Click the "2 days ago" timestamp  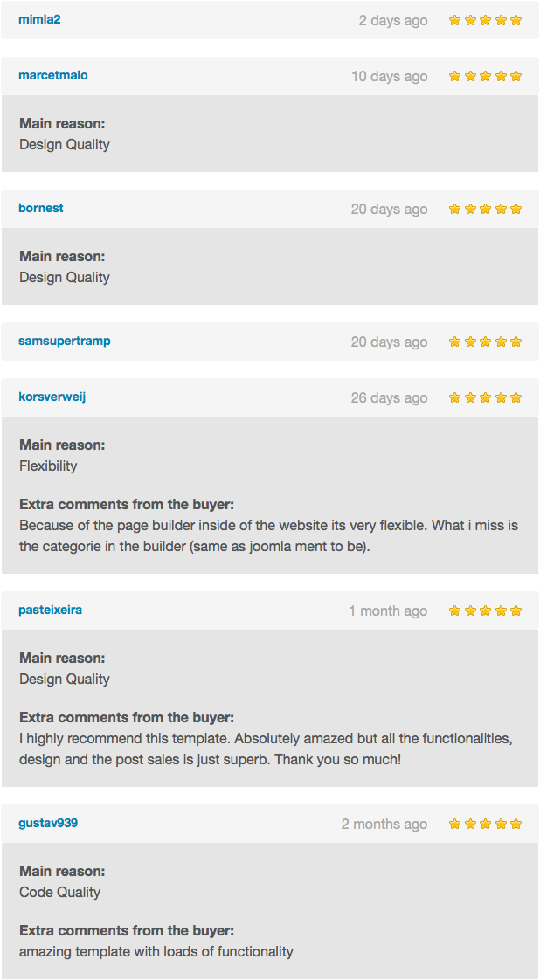[x=393, y=20]
